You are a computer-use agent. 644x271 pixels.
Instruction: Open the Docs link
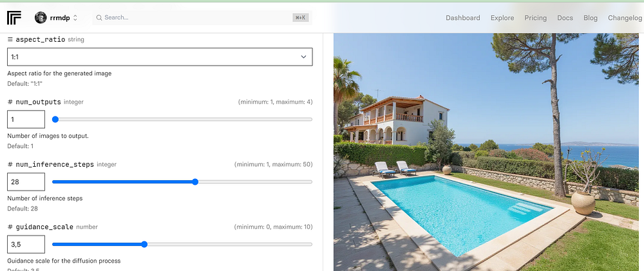coord(565,18)
